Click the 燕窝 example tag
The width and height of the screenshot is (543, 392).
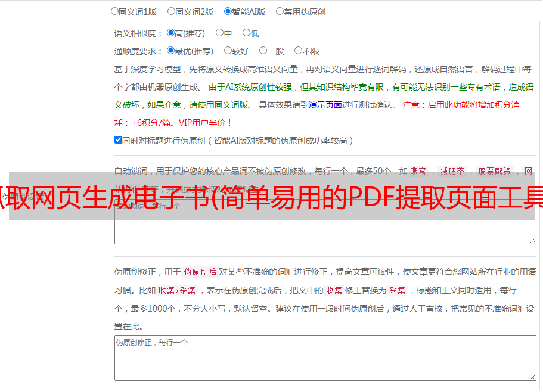[418, 171]
